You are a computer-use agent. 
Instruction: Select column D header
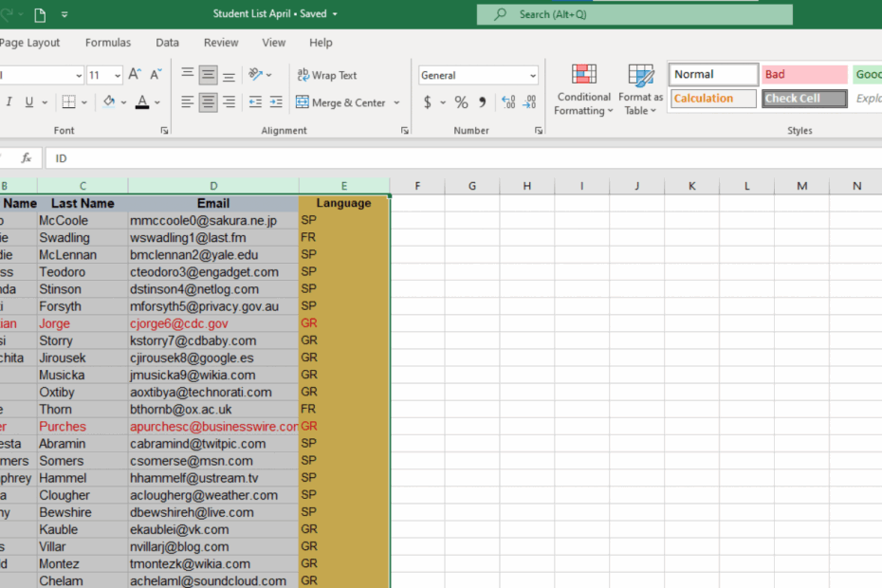tap(213, 186)
